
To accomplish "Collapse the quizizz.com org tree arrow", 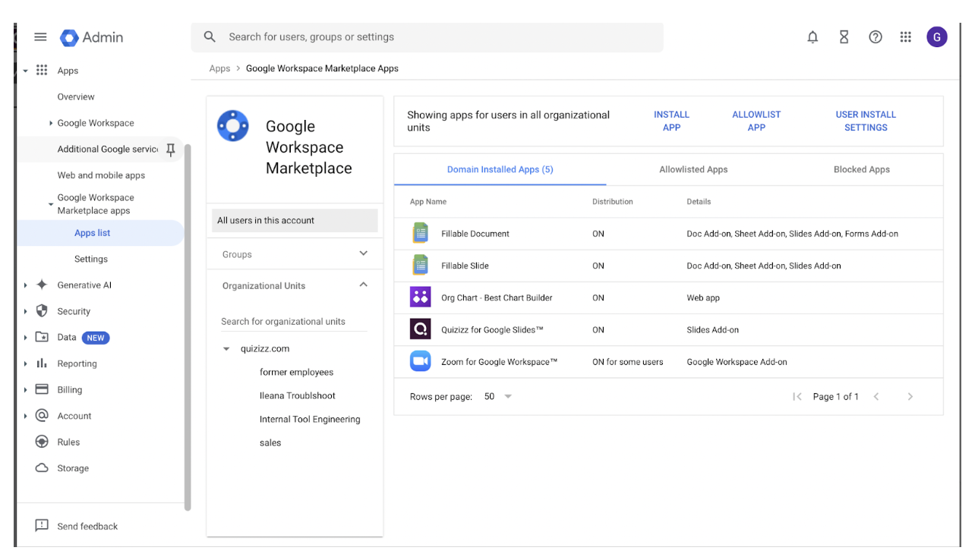I will [226, 349].
